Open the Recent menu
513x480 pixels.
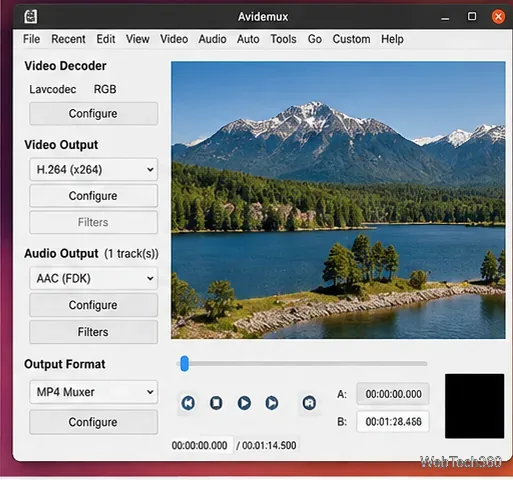point(68,39)
